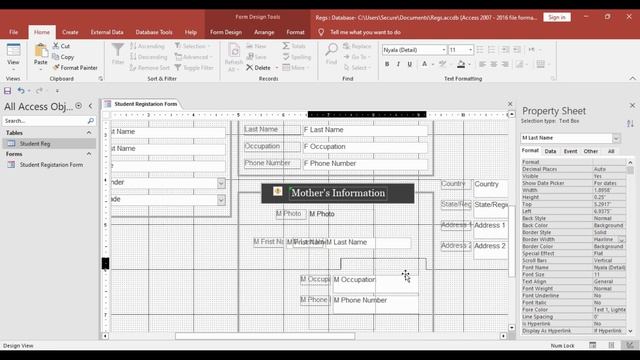The image size is (640, 360).
Task: Activate the Format Painter
Action: point(75,68)
